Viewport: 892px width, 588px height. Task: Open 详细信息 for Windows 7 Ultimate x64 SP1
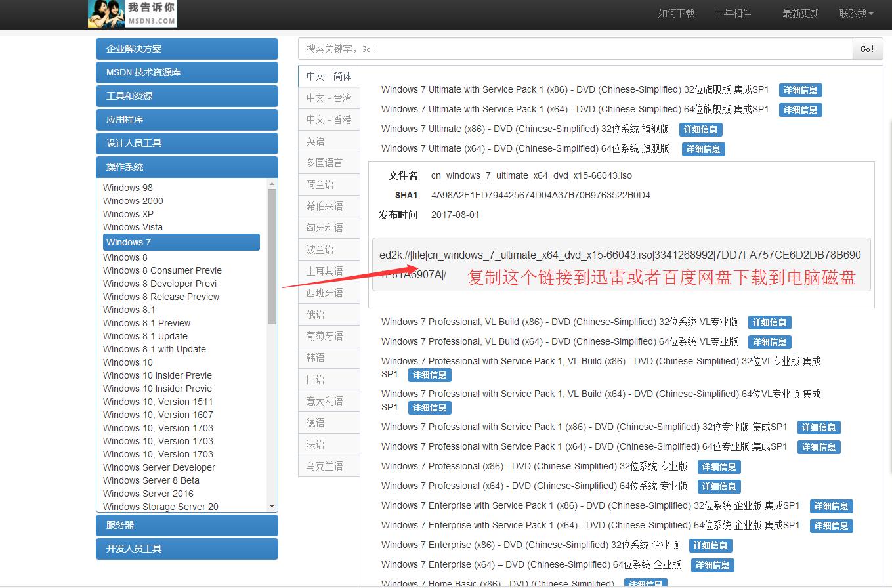coord(800,110)
